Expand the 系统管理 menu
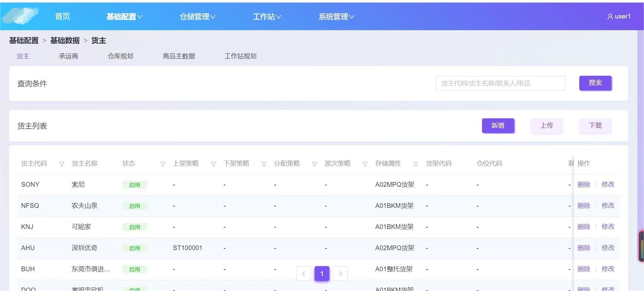 336,16
